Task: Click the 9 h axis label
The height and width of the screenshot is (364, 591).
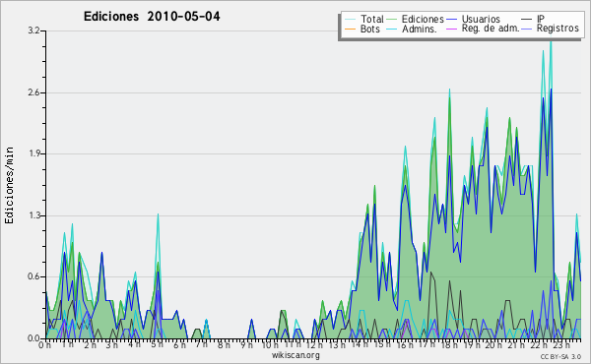Action: [247, 345]
